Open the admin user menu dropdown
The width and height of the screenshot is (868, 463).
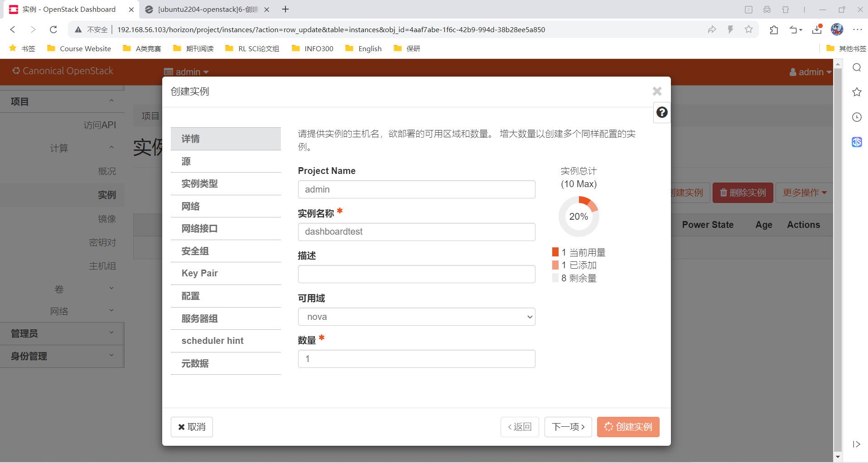[810, 72]
